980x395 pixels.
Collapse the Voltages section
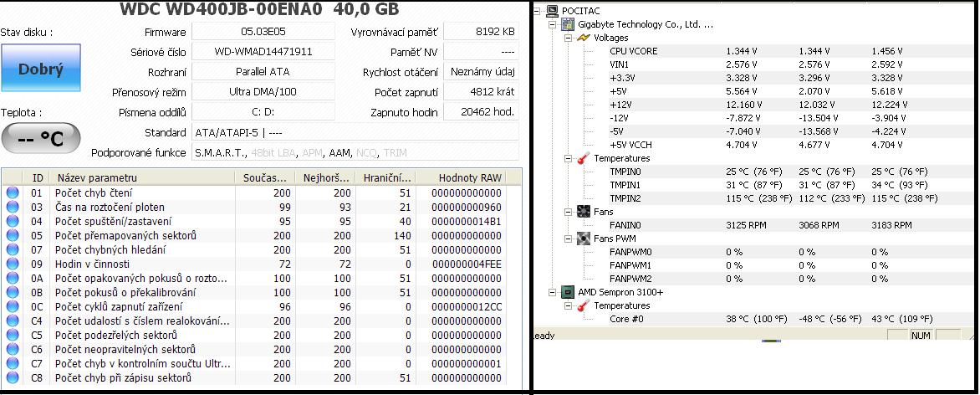coord(568,38)
